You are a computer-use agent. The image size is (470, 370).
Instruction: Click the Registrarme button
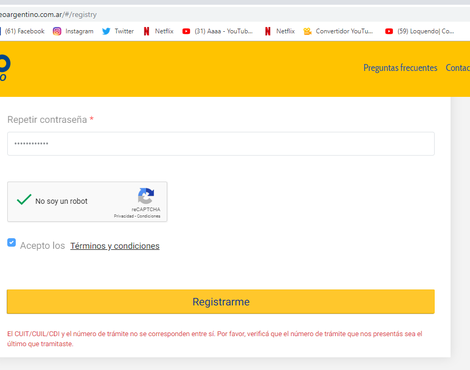pyautogui.click(x=221, y=302)
